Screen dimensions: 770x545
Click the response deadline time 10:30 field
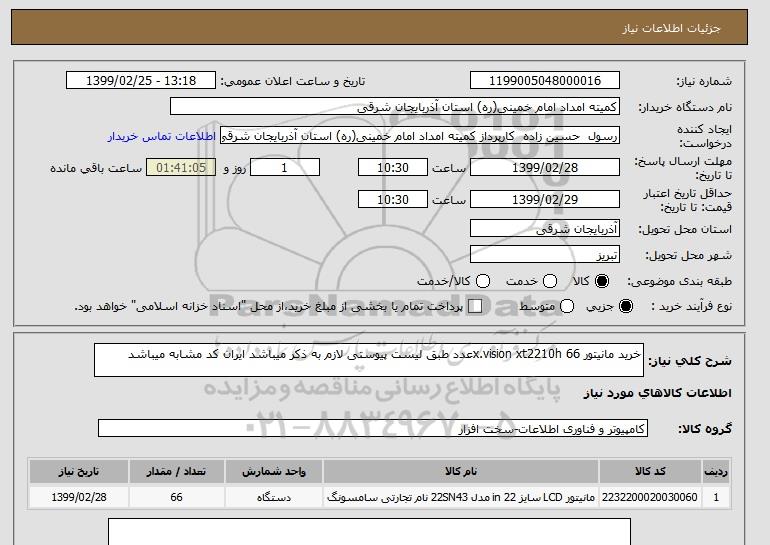pyautogui.click(x=393, y=167)
